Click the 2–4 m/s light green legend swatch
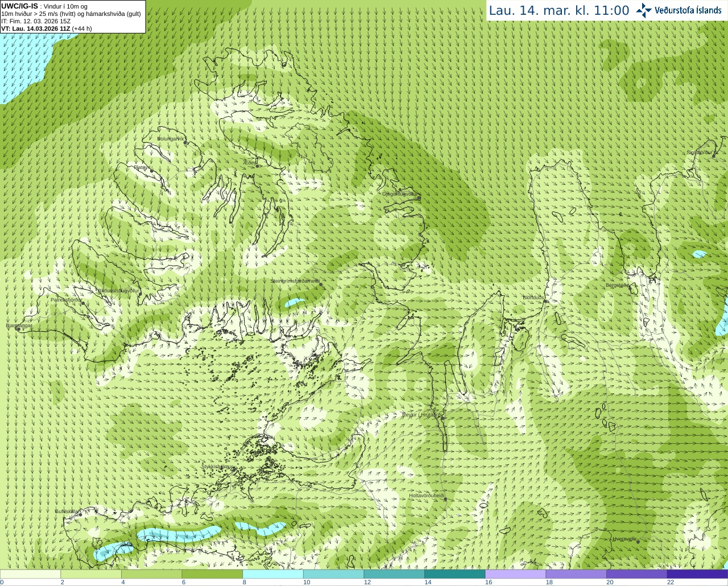Screen dimensions: 728x586 (x=91, y=574)
